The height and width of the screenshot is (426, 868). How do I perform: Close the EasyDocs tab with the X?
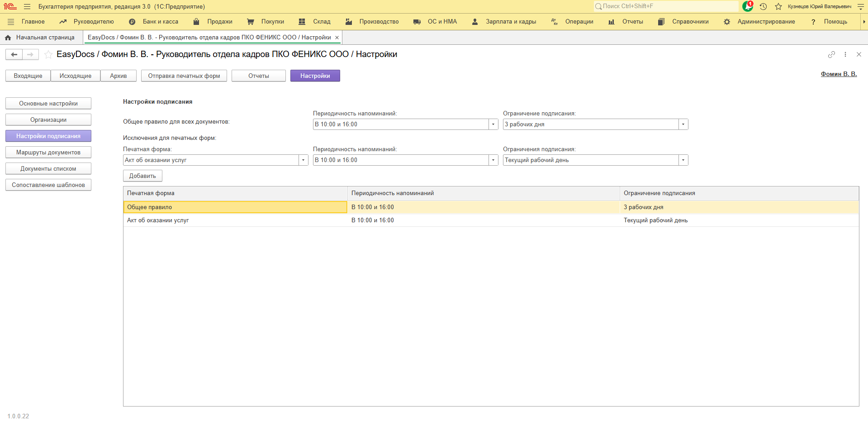[337, 38]
